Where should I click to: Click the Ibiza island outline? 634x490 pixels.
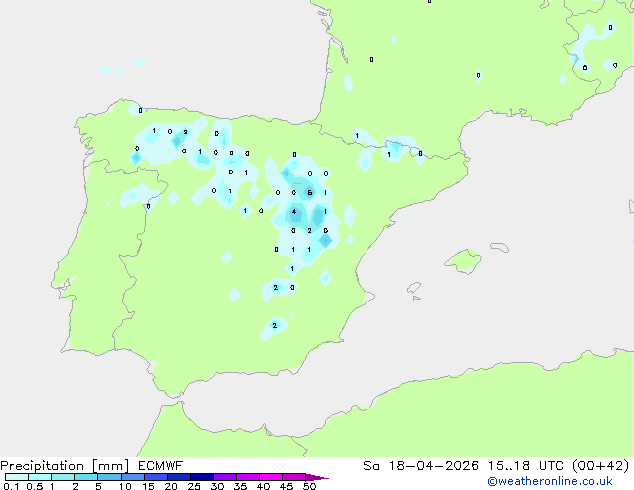click(414, 288)
